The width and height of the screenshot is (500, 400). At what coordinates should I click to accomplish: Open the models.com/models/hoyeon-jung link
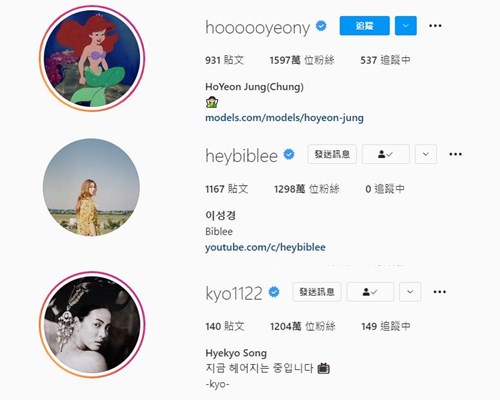[284, 118]
